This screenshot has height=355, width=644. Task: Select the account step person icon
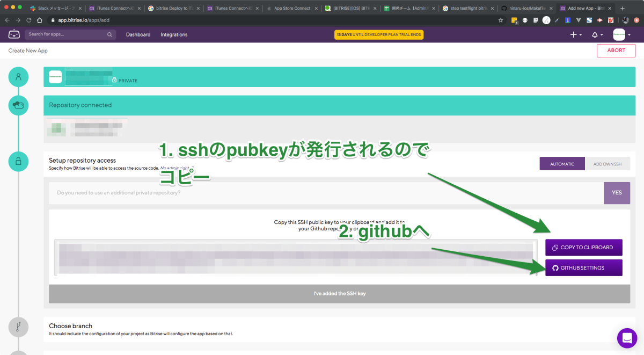coord(19,77)
